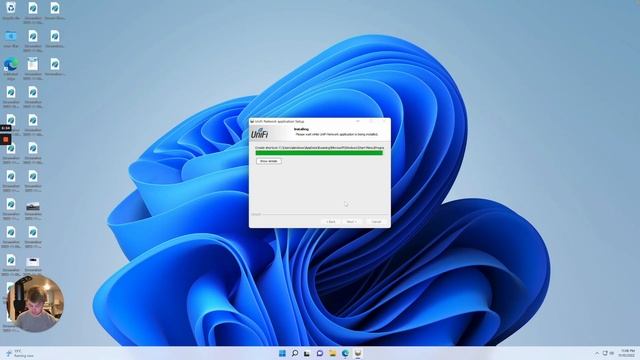
Task: Stop the screen recording with the red square
Action: (x=6, y=140)
